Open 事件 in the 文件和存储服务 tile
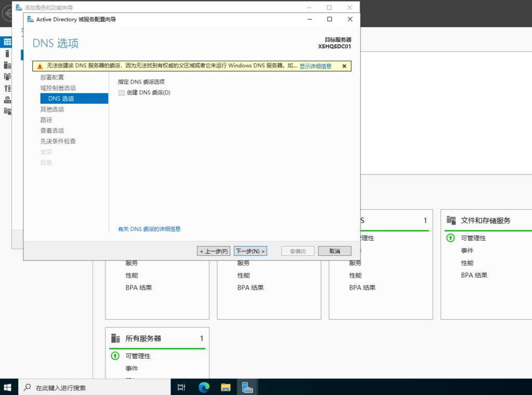This screenshot has width=532, height=395. pos(467,251)
